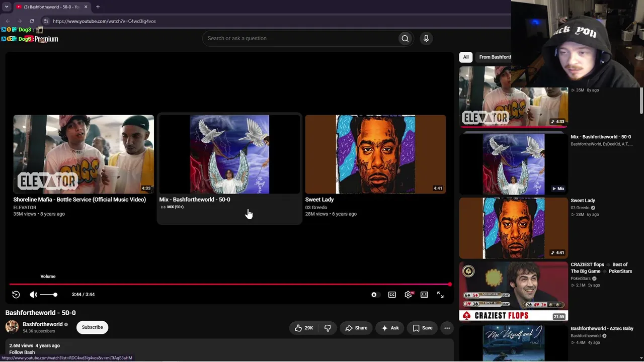This screenshot has width=644, height=362.
Task: Replay the finished video
Action: point(16,295)
